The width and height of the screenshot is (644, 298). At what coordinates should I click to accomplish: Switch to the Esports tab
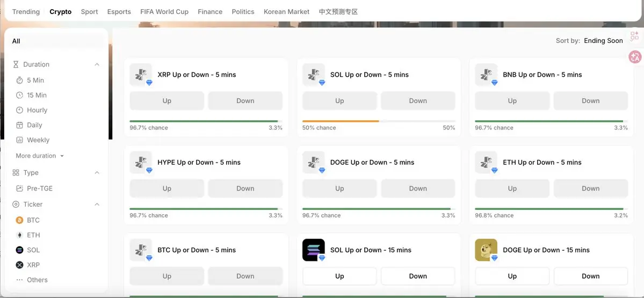(119, 12)
